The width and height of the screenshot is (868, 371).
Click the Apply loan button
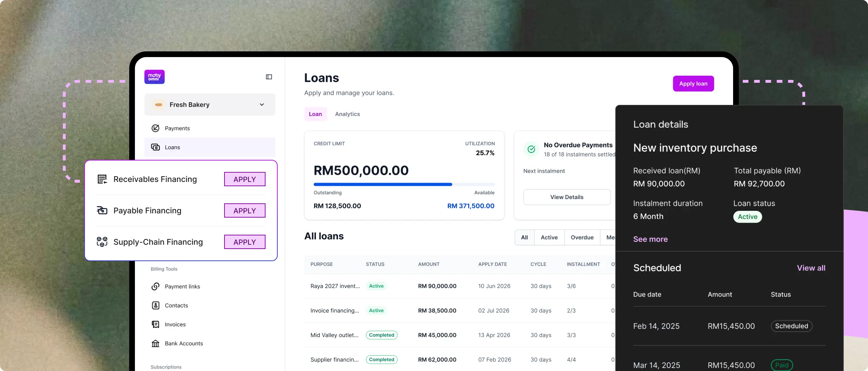tap(693, 83)
